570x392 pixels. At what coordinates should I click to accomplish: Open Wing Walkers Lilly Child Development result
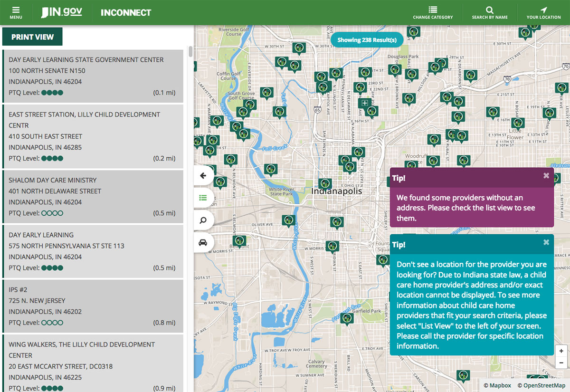point(93,363)
